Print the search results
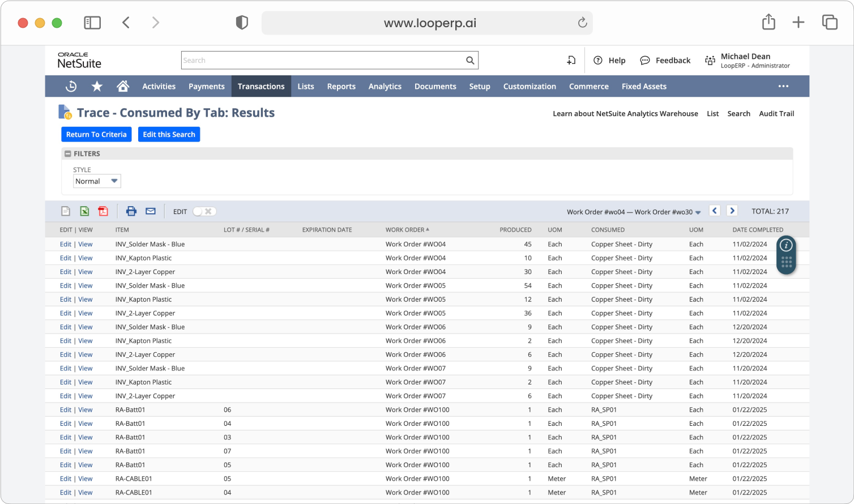Image resolution: width=854 pixels, height=504 pixels. tap(131, 211)
